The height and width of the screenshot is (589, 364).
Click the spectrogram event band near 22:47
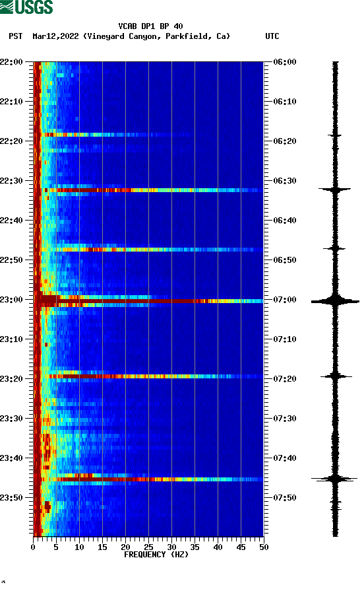click(x=148, y=250)
